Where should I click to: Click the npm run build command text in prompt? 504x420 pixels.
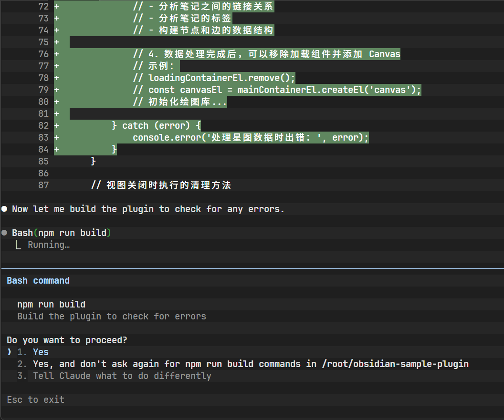pos(52,305)
